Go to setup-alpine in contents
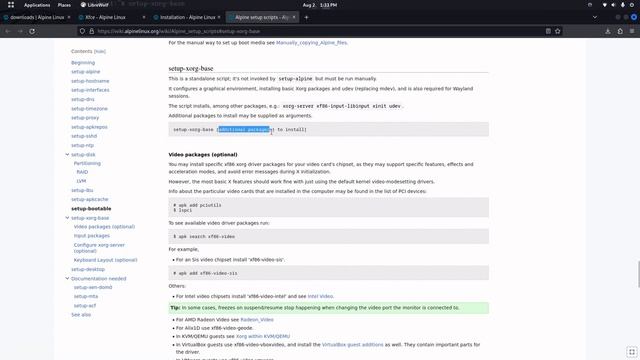The height and width of the screenshot is (360, 640). click(85, 72)
